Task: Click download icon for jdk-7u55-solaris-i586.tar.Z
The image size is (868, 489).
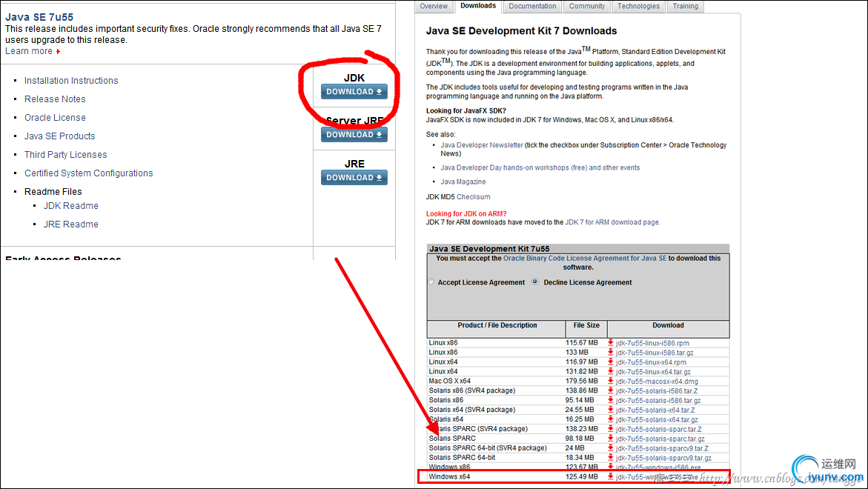Action: point(611,390)
